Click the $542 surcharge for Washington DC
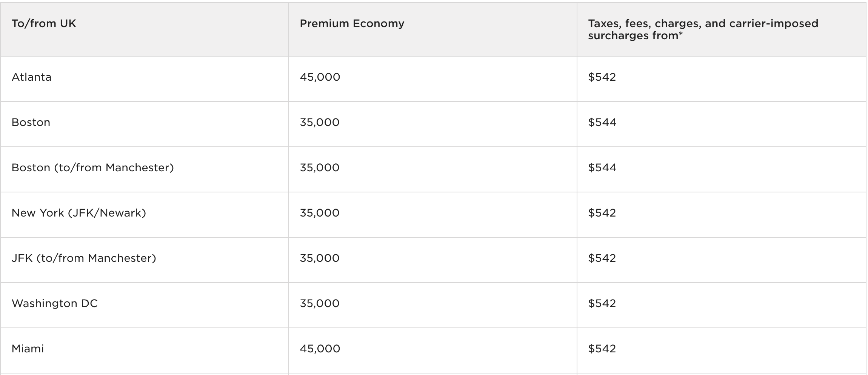The image size is (868, 375). (602, 304)
